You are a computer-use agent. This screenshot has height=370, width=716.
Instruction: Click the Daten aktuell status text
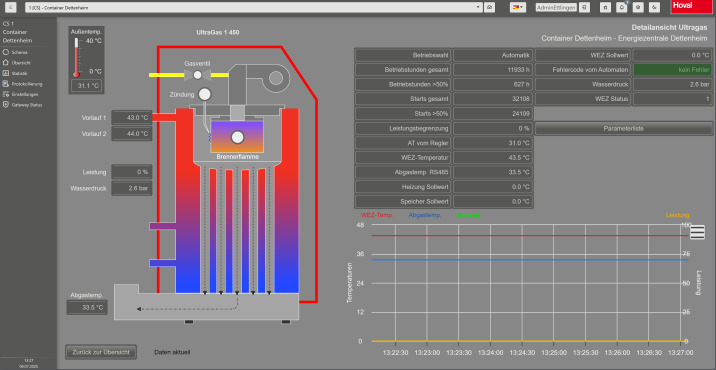(172, 352)
